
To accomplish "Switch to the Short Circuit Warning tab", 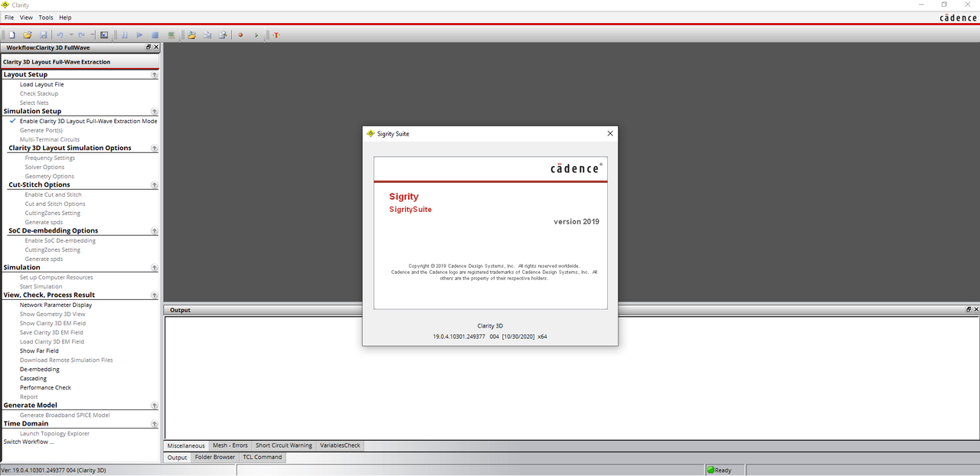I will [x=284, y=445].
